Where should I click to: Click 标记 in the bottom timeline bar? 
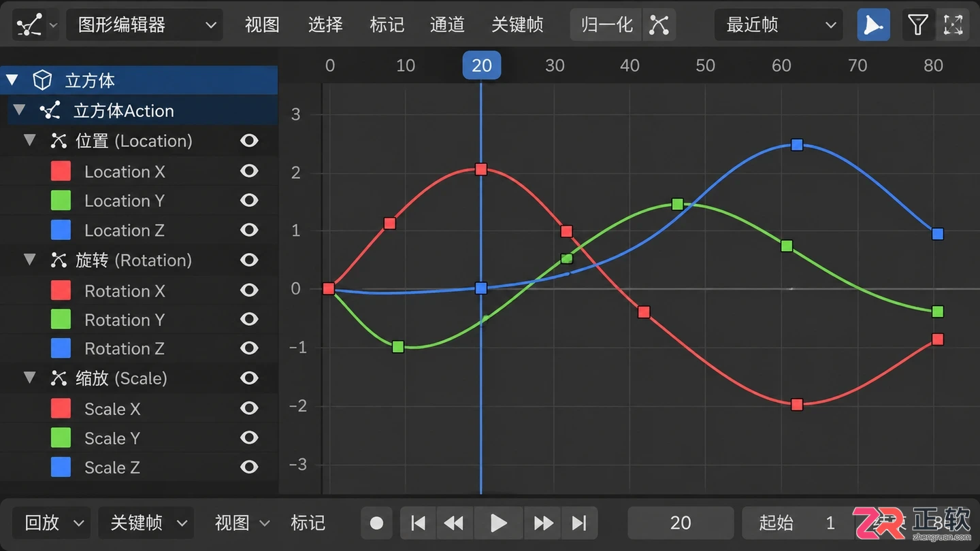pos(308,522)
